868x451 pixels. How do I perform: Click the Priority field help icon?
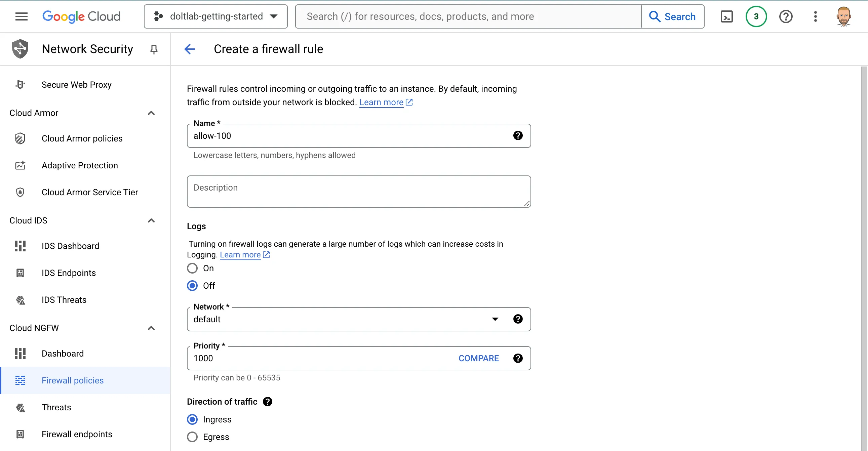tap(518, 358)
